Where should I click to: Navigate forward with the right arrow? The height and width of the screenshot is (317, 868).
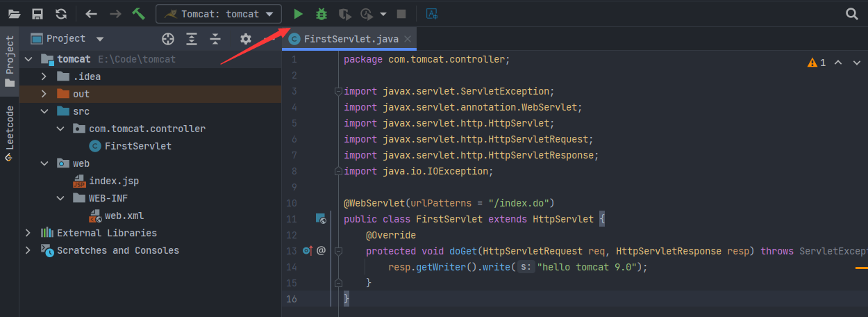coord(115,13)
